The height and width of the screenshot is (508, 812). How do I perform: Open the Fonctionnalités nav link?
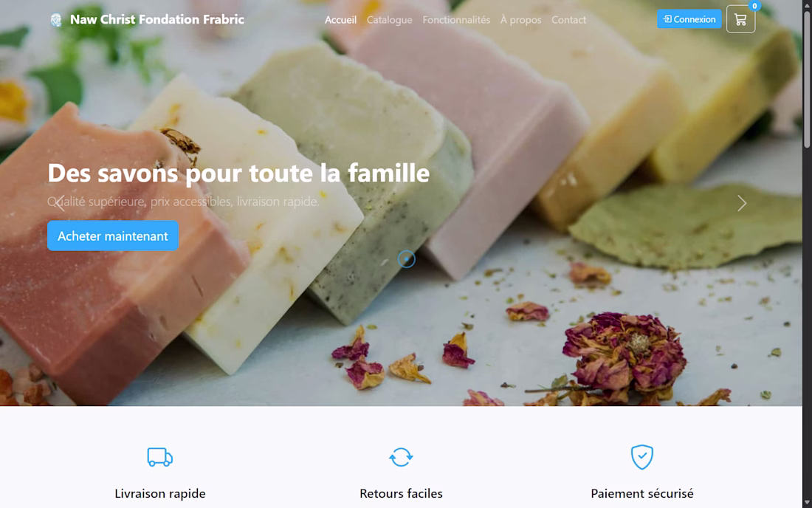click(456, 20)
